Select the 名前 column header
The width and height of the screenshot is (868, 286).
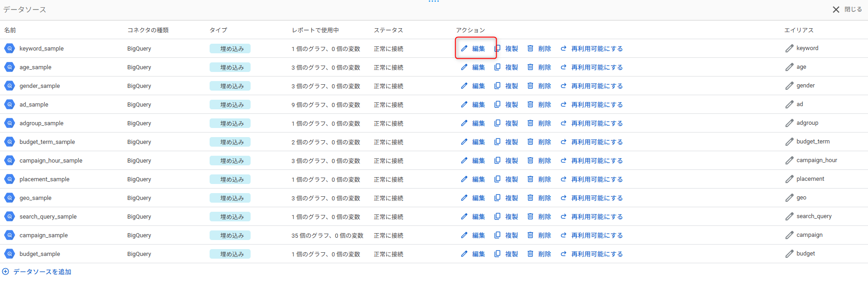10,30
